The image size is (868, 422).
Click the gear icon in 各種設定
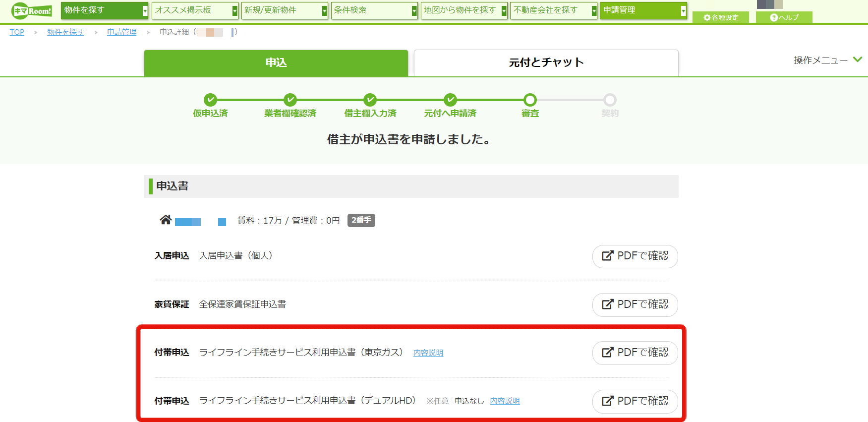(x=707, y=17)
